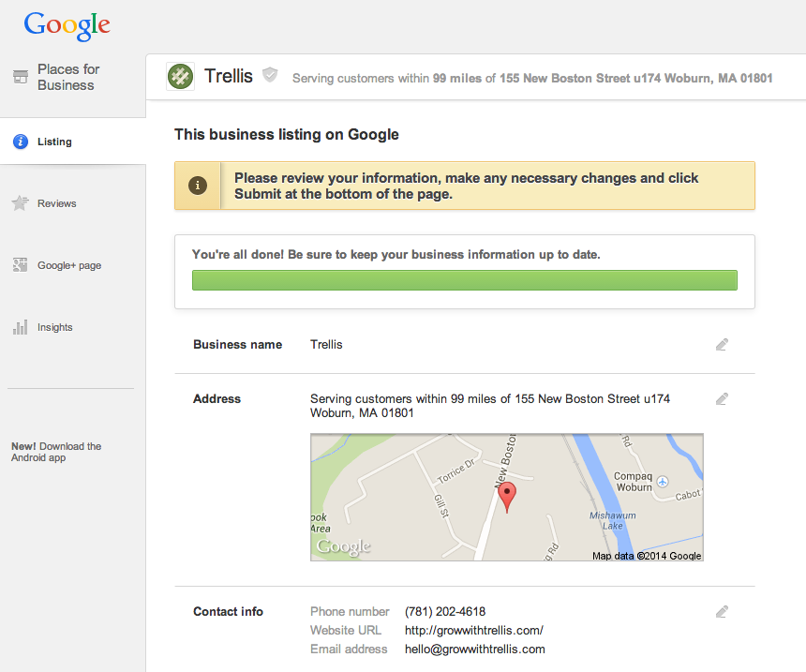Select the Reviews star icon
Image resolution: width=806 pixels, height=672 pixels.
pos(19,203)
